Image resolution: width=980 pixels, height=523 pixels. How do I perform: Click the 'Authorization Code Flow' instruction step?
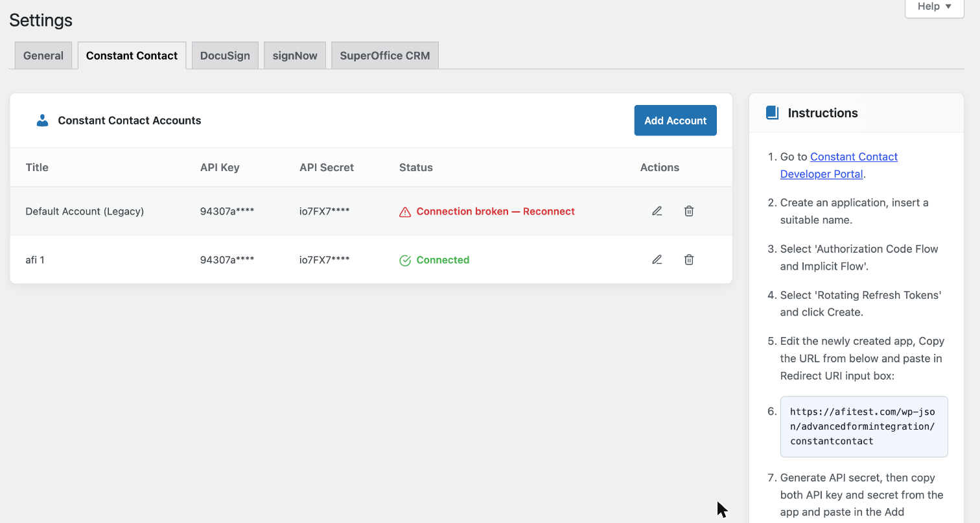click(859, 257)
